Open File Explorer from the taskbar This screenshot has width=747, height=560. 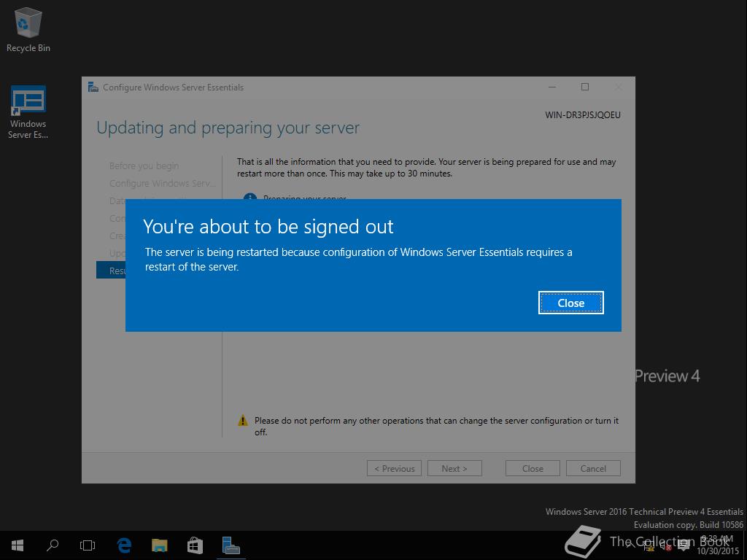coord(160,545)
